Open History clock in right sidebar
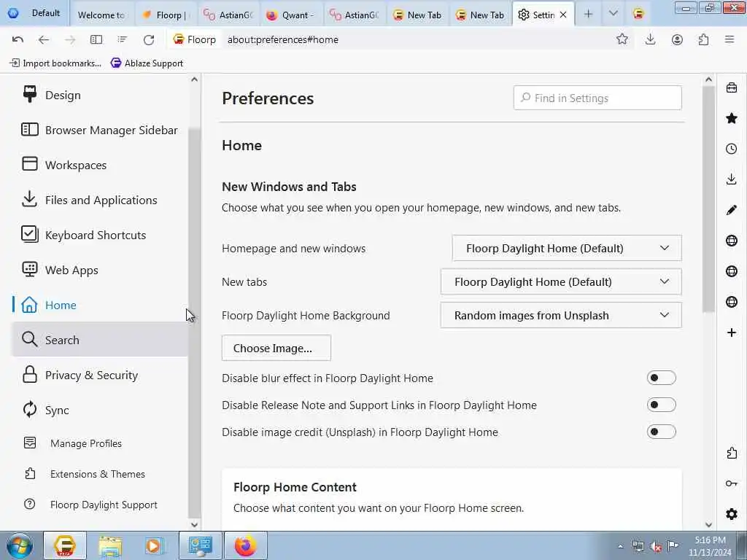 (x=731, y=149)
